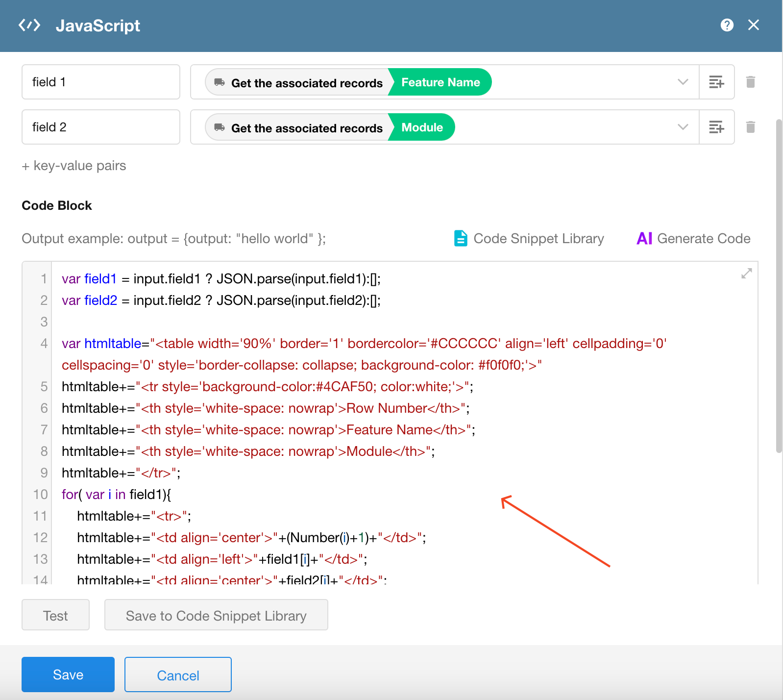Close the JavaScript dialog
The height and width of the screenshot is (700, 783).
[753, 25]
